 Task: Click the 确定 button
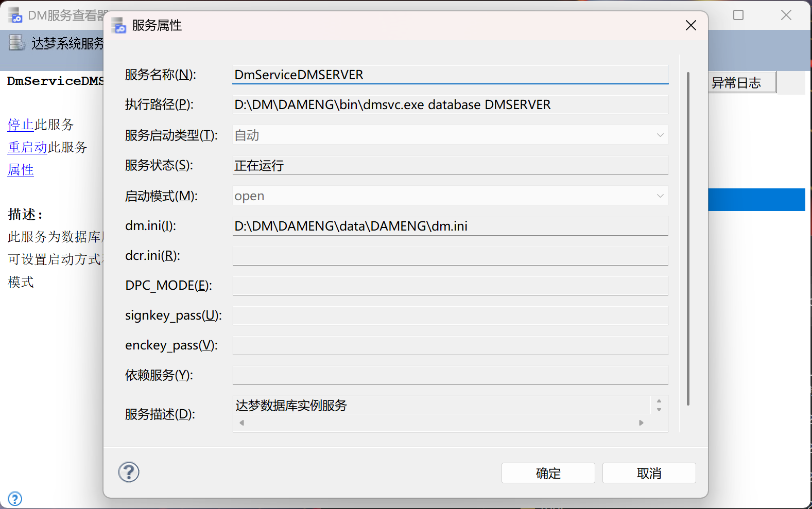coord(548,473)
